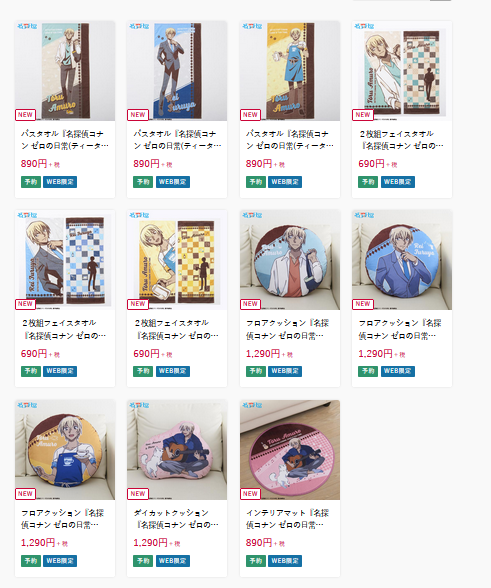Screen dimensions: 491x588
Task: Click the NEW badge on the teal face towel set
Action: (x=363, y=115)
